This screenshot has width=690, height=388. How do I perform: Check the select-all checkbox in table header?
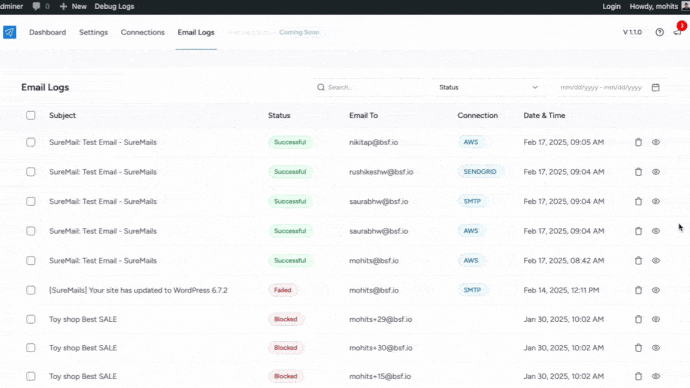point(30,115)
